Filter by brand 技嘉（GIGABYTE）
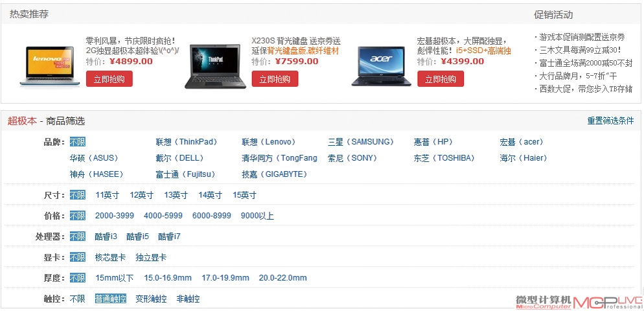 pos(275,174)
